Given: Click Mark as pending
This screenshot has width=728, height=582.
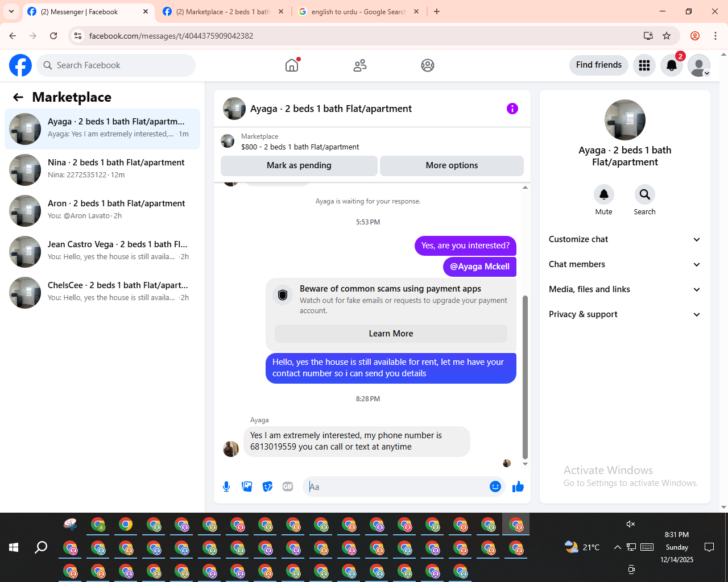Looking at the screenshot, I should [299, 165].
